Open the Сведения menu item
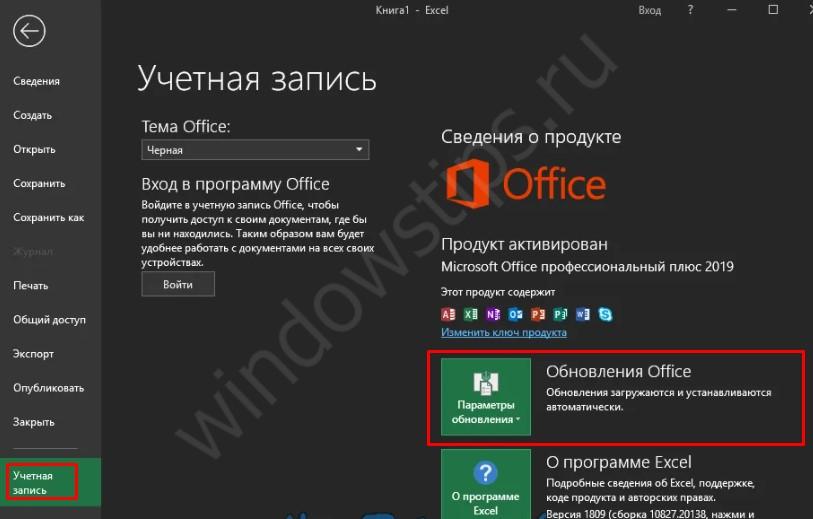The width and height of the screenshot is (813, 519). [36, 81]
